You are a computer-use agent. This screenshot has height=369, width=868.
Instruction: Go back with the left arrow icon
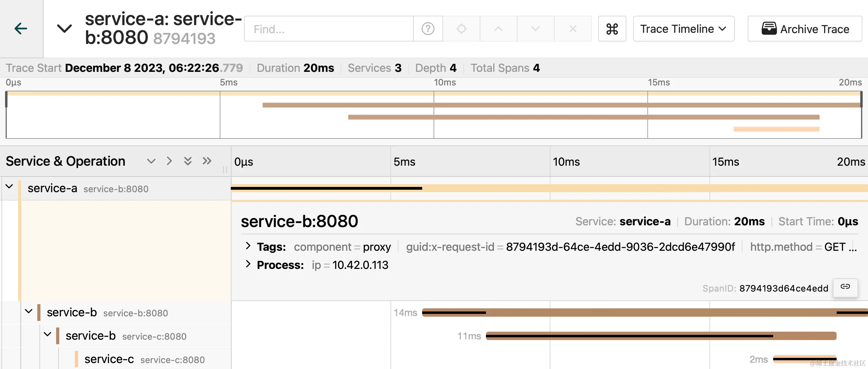coord(21,29)
